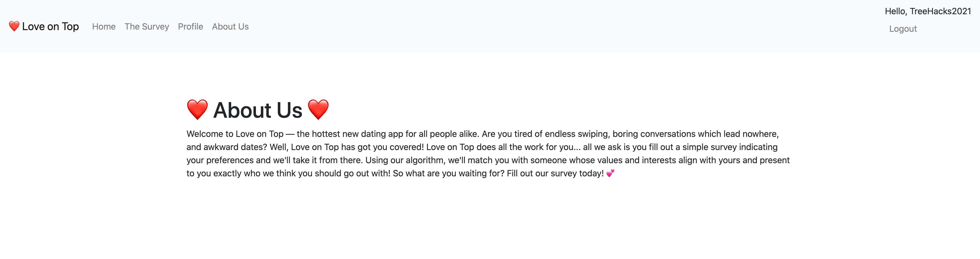This screenshot has width=980, height=259.
Task: Go to the Home page
Action: pos(103,27)
